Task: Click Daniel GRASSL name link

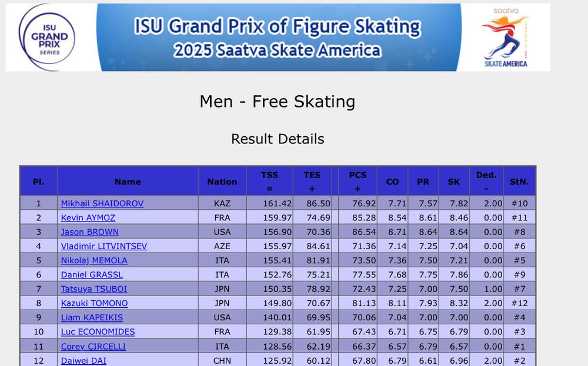Action: click(x=92, y=274)
